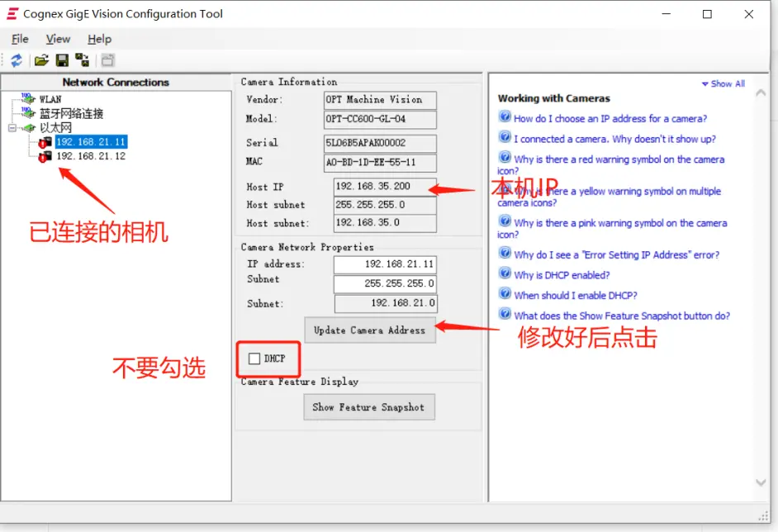Select the WLAN connection entry
The width and height of the screenshot is (778, 532).
point(50,99)
